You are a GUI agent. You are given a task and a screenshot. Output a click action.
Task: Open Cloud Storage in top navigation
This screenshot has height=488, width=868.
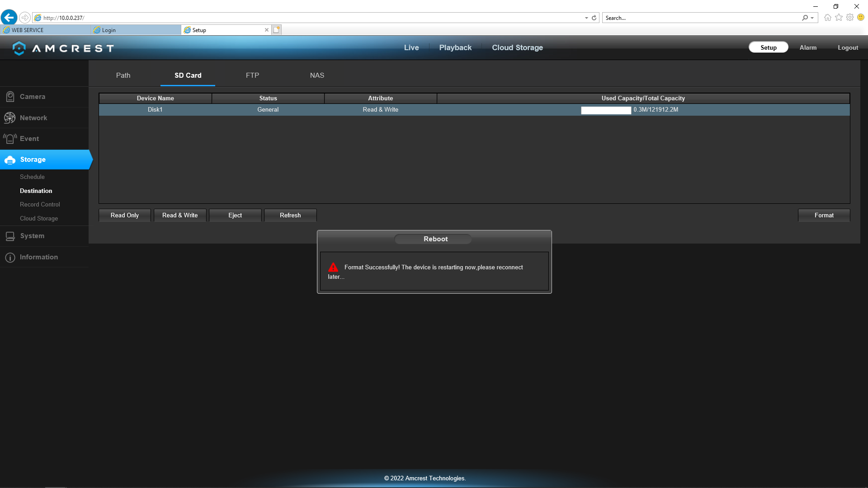517,47
